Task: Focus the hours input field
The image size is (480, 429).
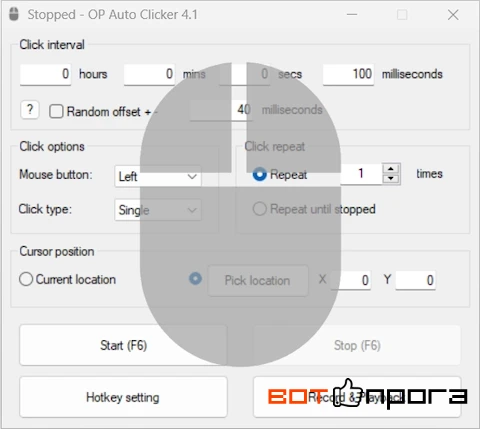Action: (x=45, y=74)
